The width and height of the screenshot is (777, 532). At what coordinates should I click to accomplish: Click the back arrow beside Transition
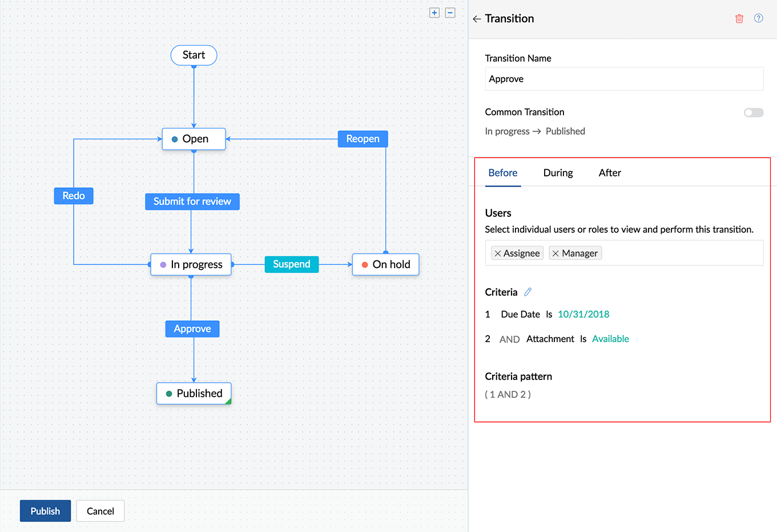pyautogui.click(x=477, y=19)
